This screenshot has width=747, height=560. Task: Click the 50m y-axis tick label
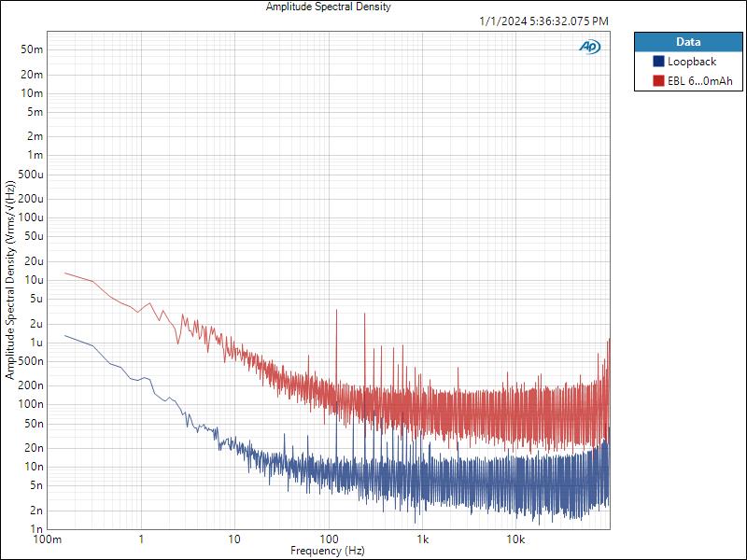pyautogui.click(x=32, y=49)
